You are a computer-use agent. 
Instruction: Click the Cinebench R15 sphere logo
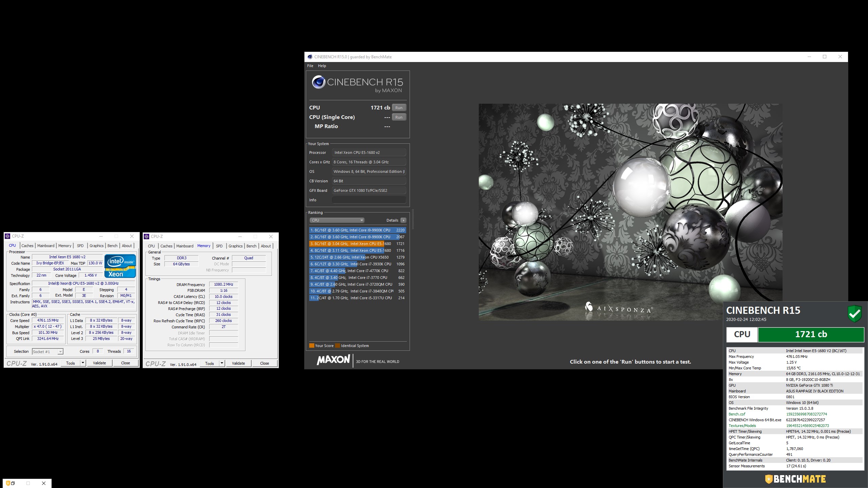(318, 82)
